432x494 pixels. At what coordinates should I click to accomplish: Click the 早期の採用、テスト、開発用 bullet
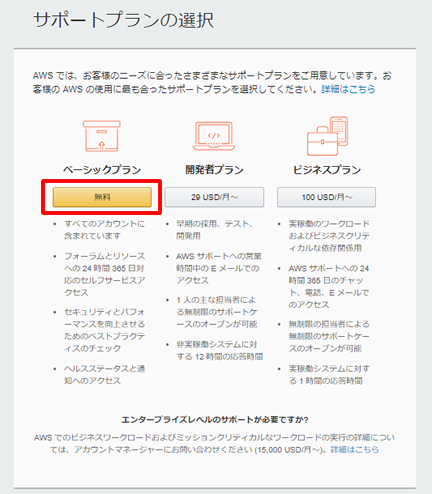click(214, 230)
